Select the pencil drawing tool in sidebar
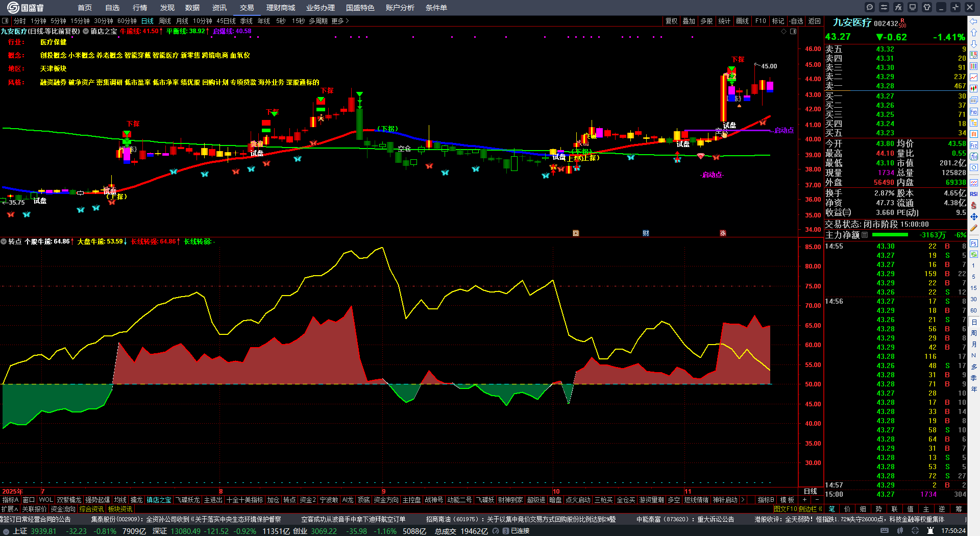Viewport: 980px width, 536px height. (974, 228)
